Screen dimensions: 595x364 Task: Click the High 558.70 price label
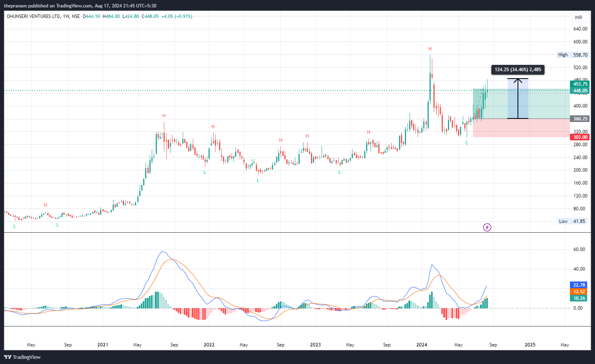(573, 55)
